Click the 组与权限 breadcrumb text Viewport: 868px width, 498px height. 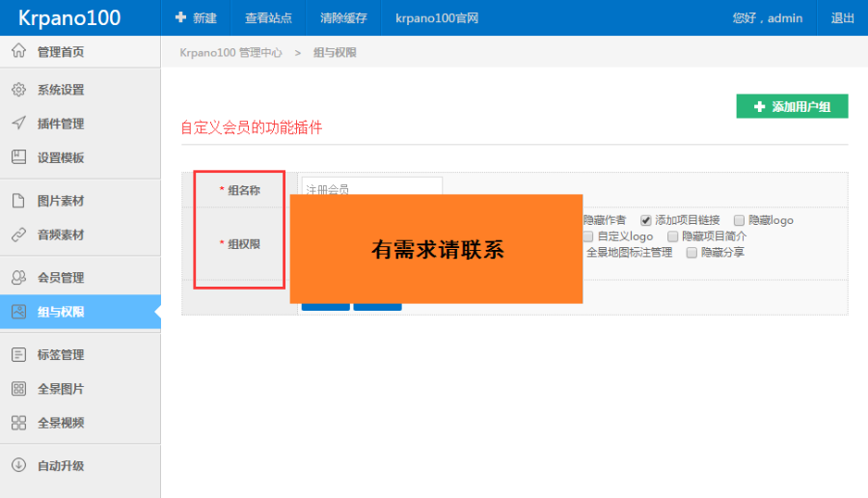335,53
